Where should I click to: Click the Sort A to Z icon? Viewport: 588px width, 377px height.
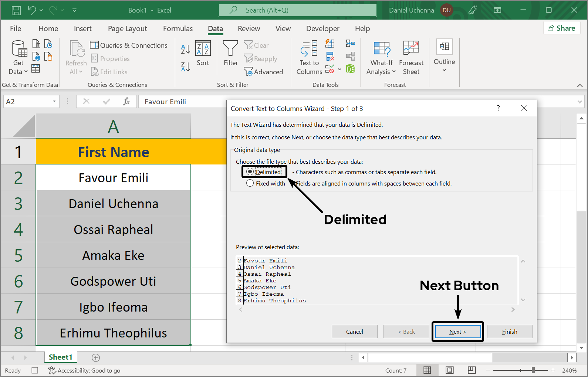tap(185, 49)
